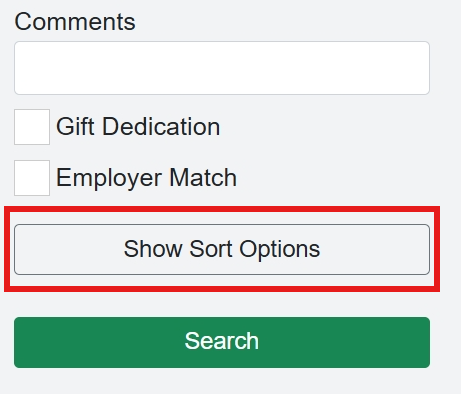
Task: Enable the Employer Match checkbox
Action: [32, 178]
